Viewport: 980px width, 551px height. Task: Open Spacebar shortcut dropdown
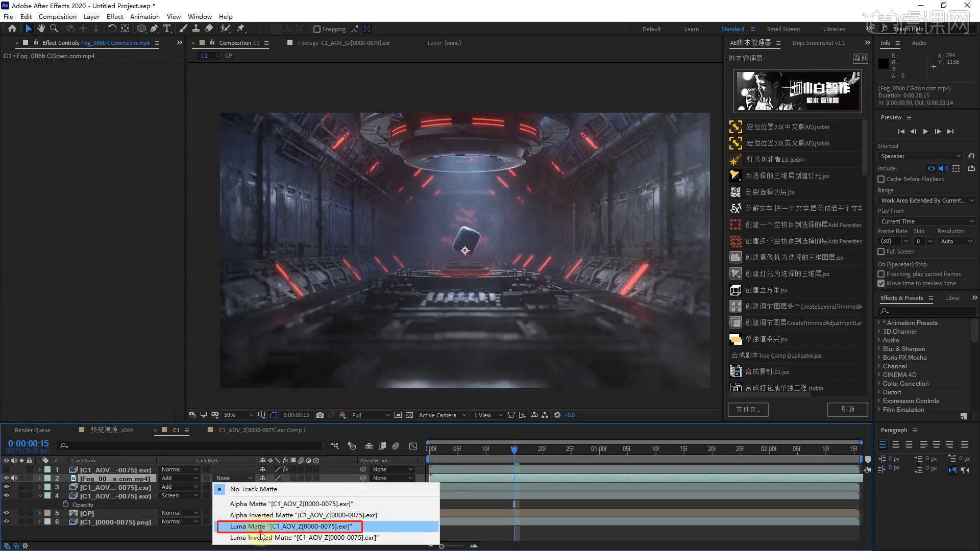tap(920, 156)
